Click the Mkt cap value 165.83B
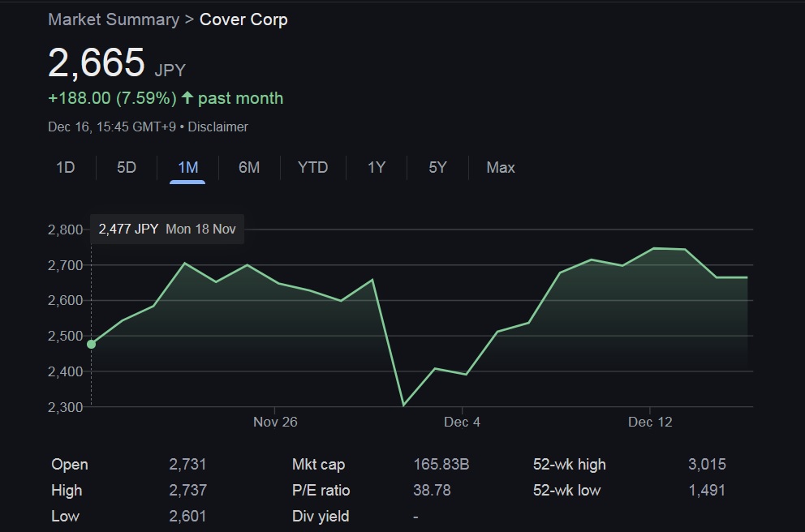Screen dimensions: 805x532 coord(441,464)
